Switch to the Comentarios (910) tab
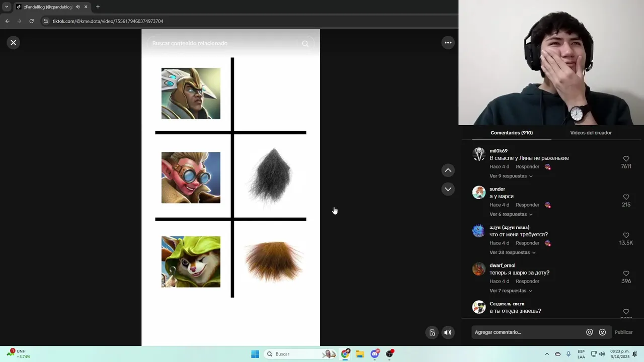The height and width of the screenshot is (362, 644). pos(512,133)
